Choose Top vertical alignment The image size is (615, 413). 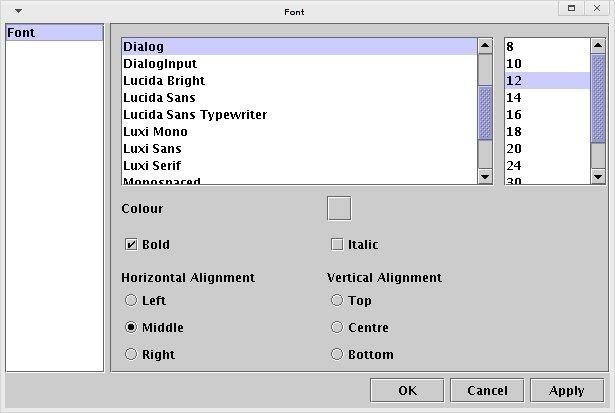337,300
